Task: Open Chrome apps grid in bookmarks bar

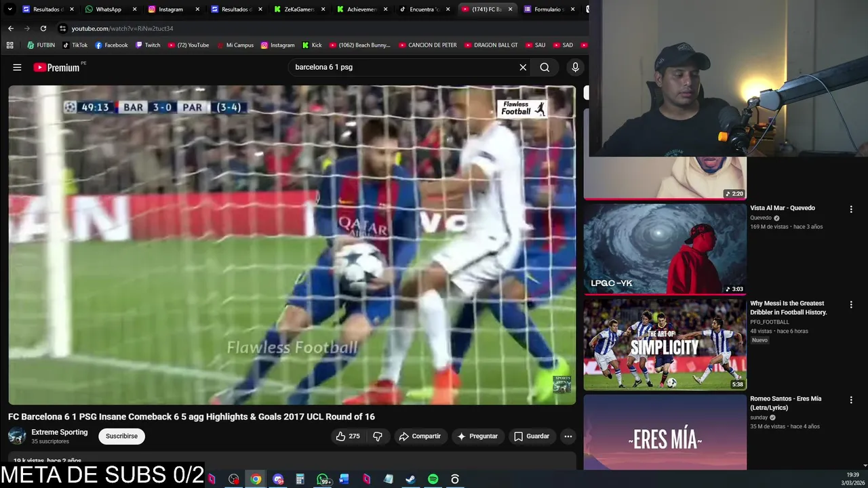Action: (9, 45)
